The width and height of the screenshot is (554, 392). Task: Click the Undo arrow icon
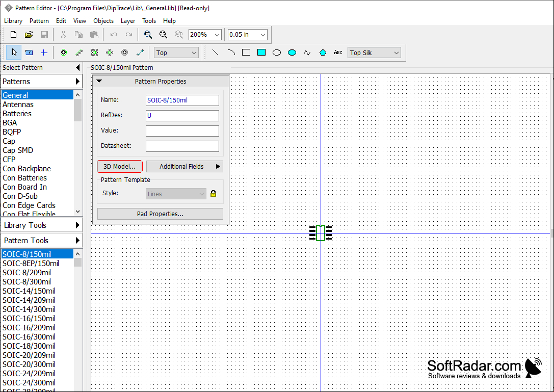coord(114,34)
